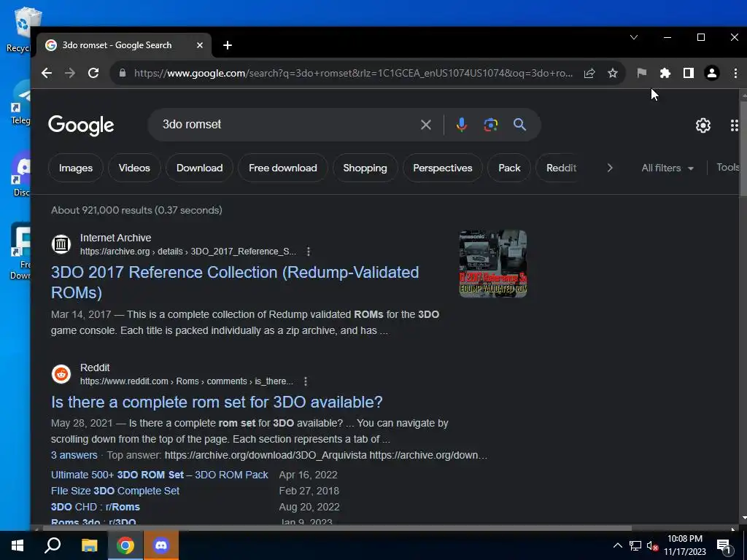This screenshot has width=747, height=560.
Task: Focus the browser address bar URL
Action: pos(352,73)
